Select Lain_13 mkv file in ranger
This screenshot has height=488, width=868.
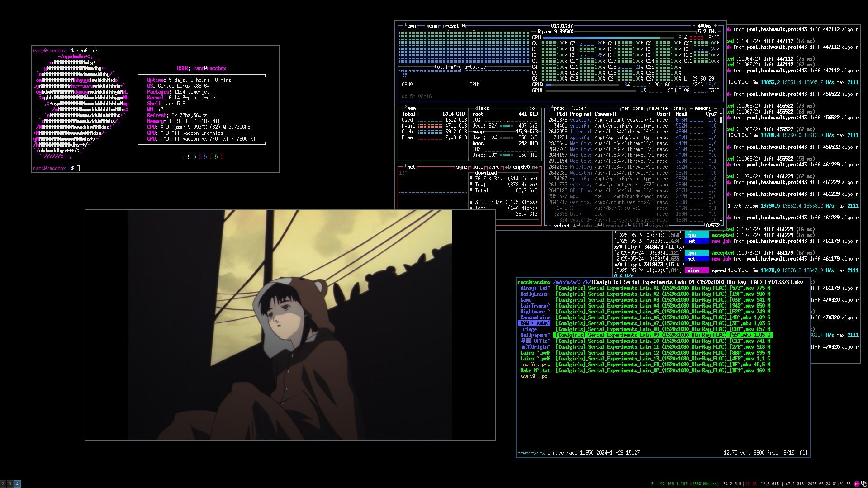pyautogui.click(x=663, y=359)
